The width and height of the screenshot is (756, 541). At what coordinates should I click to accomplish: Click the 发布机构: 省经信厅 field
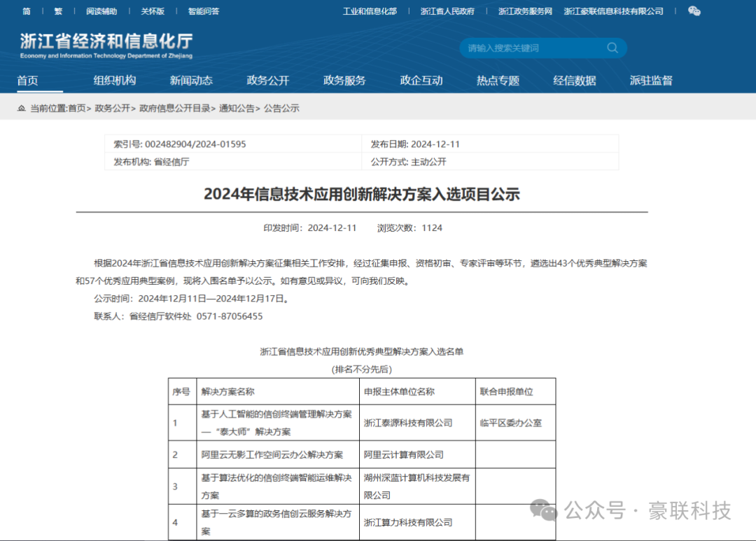(151, 162)
